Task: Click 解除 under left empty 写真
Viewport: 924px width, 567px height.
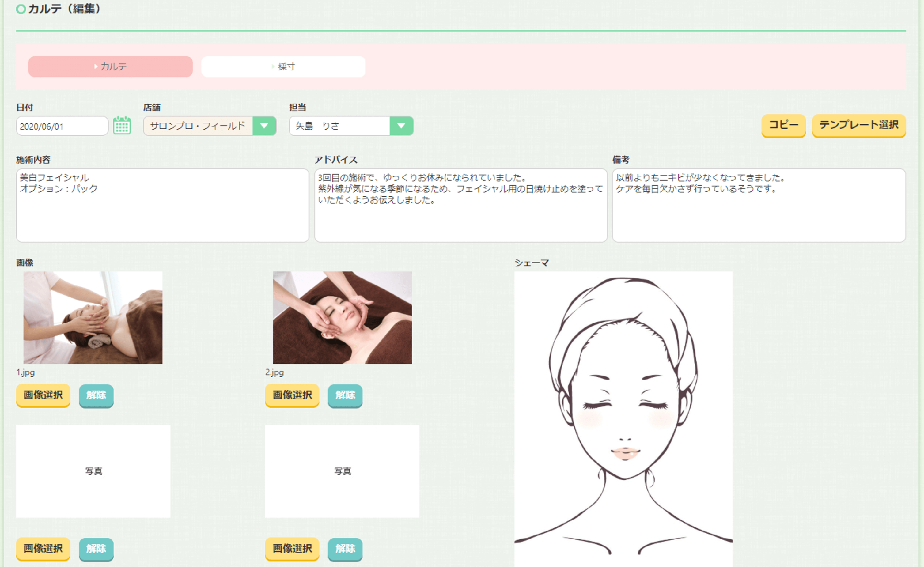Action: [x=96, y=549]
